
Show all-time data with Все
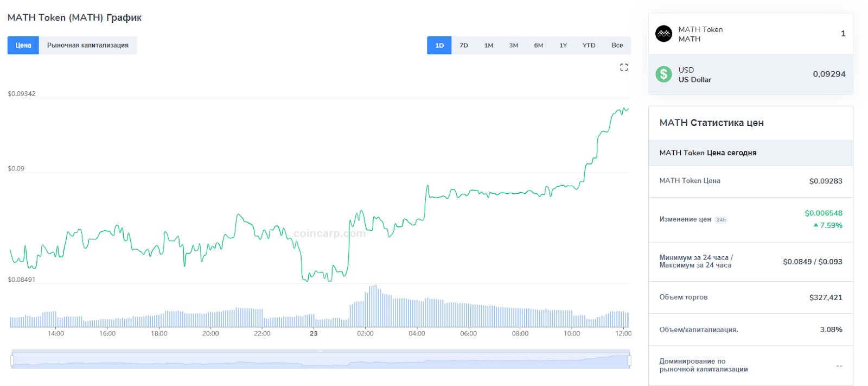(617, 46)
